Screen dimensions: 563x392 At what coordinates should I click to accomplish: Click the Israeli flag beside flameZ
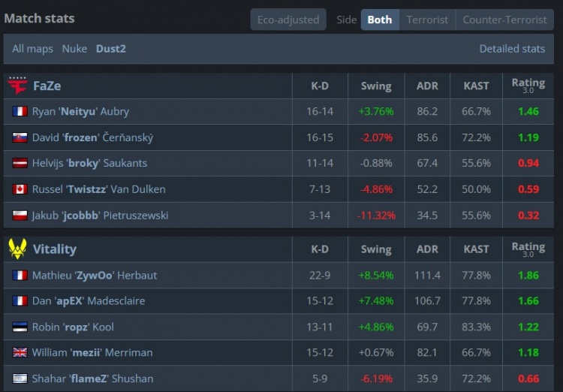coord(20,378)
